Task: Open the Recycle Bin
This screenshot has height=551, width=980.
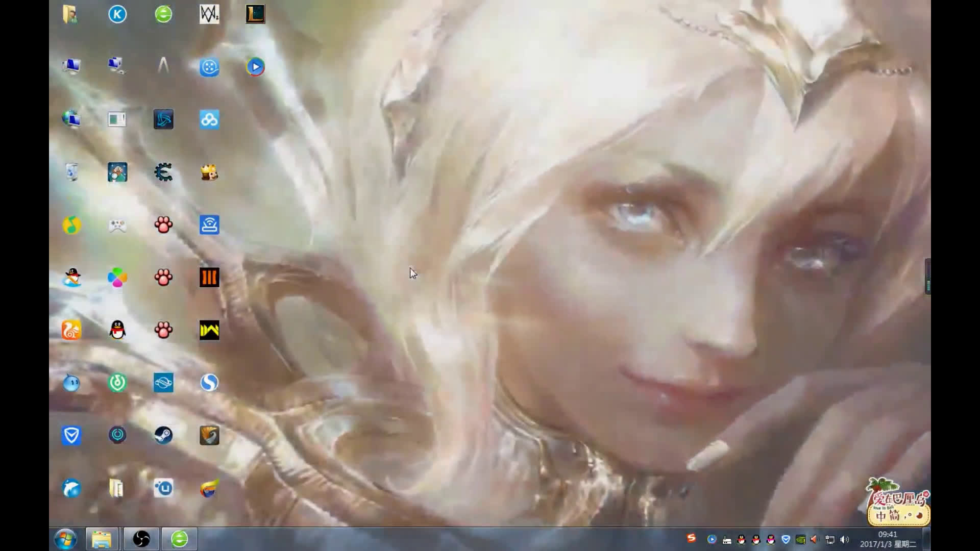Action: coord(71,172)
